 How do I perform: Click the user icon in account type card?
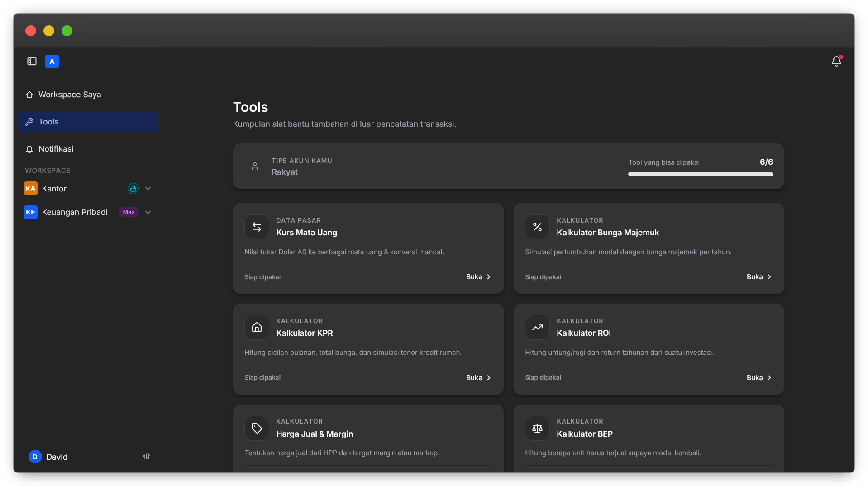click(255, 166)
